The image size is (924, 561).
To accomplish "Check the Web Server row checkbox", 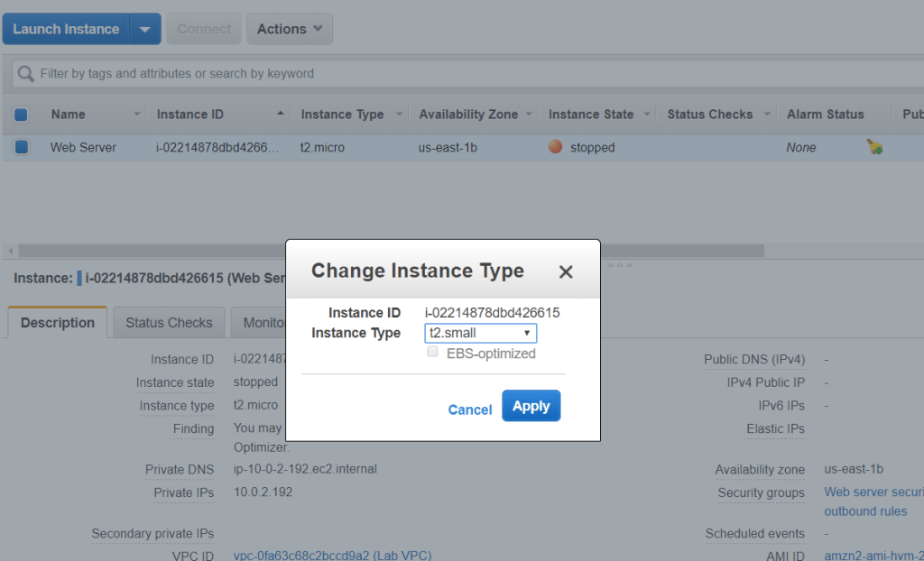I will 22,147.
